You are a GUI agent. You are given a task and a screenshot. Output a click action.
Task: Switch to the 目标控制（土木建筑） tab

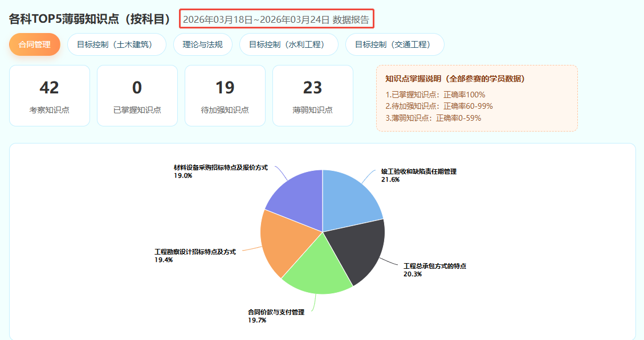(x=116, y=44)
